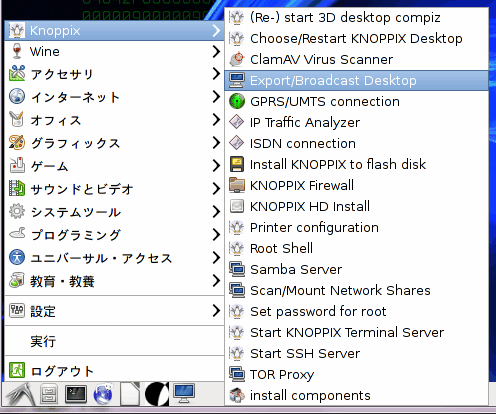Click the システムツール gear icon
Image resolution: width=496 pixels, height=414 pixels.
17,211
